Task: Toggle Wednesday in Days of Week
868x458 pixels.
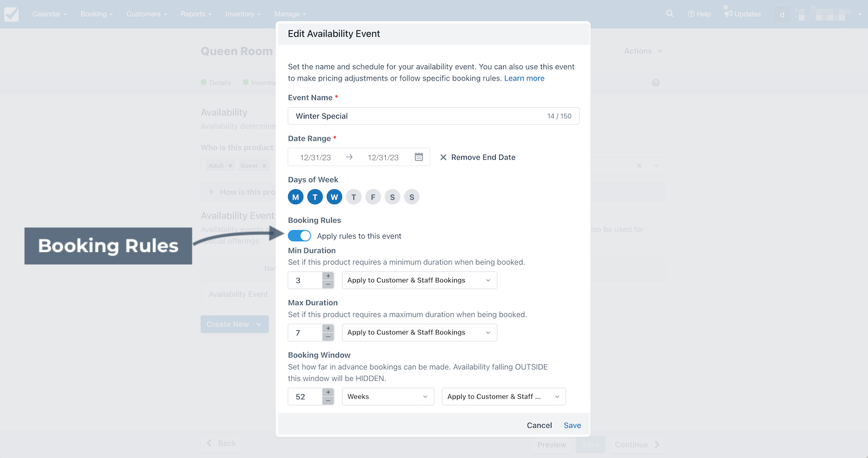Action: click(x=334, y=197)
